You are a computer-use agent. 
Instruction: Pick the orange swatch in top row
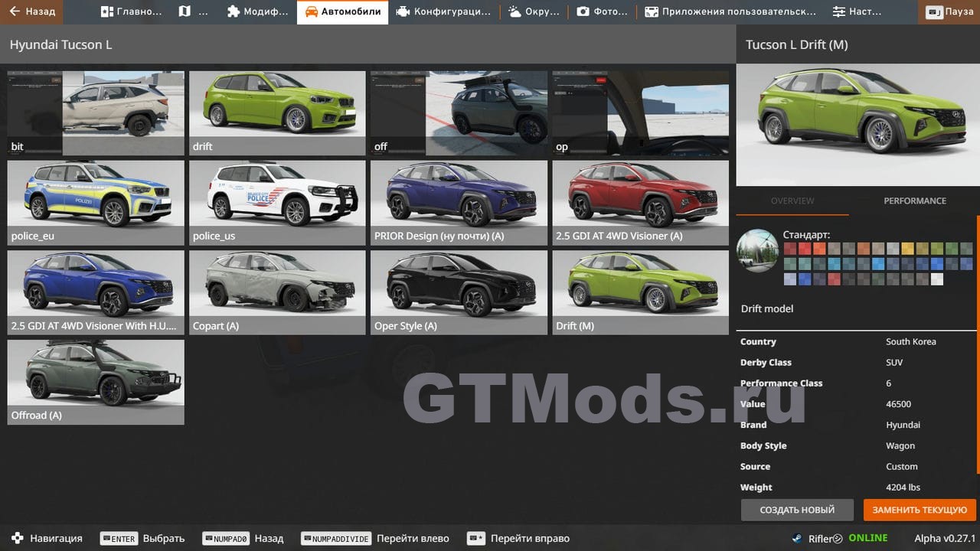click(819, 249)
